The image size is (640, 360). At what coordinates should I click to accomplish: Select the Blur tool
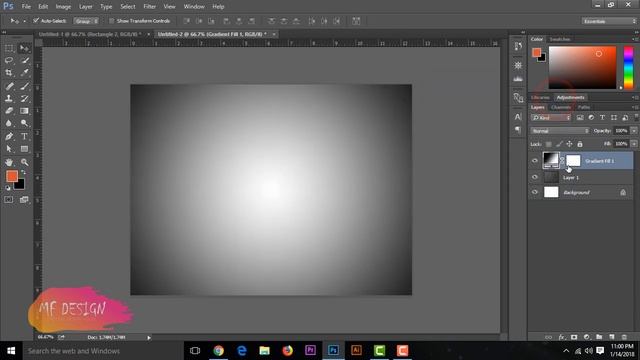pos(9,123)
